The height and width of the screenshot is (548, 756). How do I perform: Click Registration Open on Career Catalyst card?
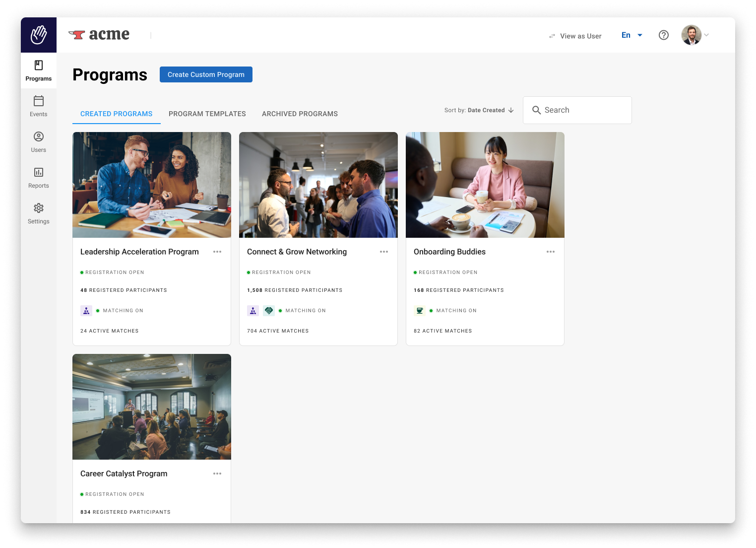(112, 494)
